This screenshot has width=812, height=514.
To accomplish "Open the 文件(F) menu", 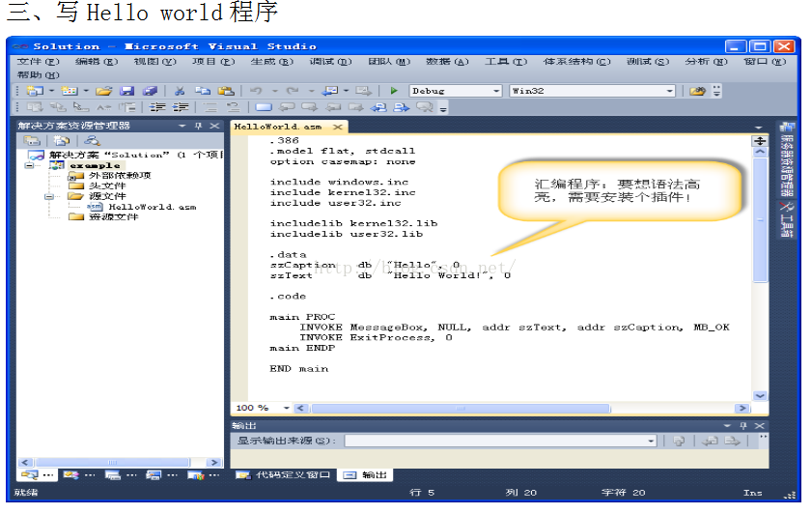I will 39,62.
